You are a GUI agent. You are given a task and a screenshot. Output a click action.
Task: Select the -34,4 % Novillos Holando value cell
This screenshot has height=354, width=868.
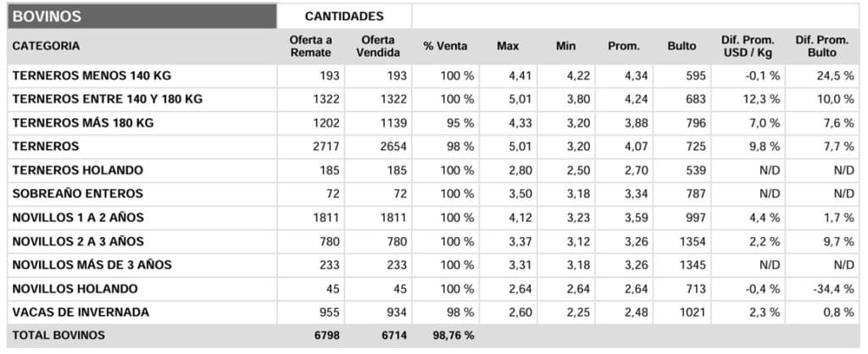click(x=832, y=289)
